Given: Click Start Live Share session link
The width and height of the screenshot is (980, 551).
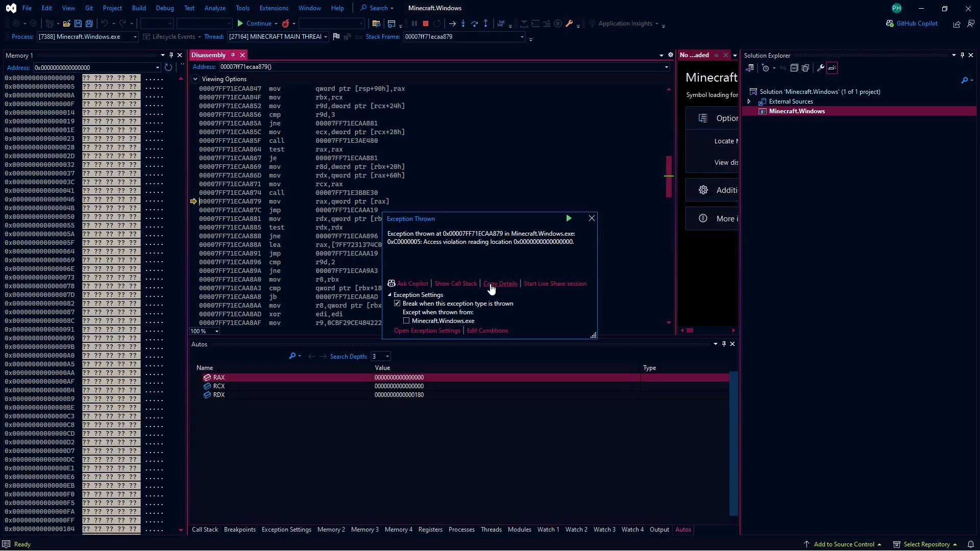Looking at the screenshot, I should [x=555, y=284].
